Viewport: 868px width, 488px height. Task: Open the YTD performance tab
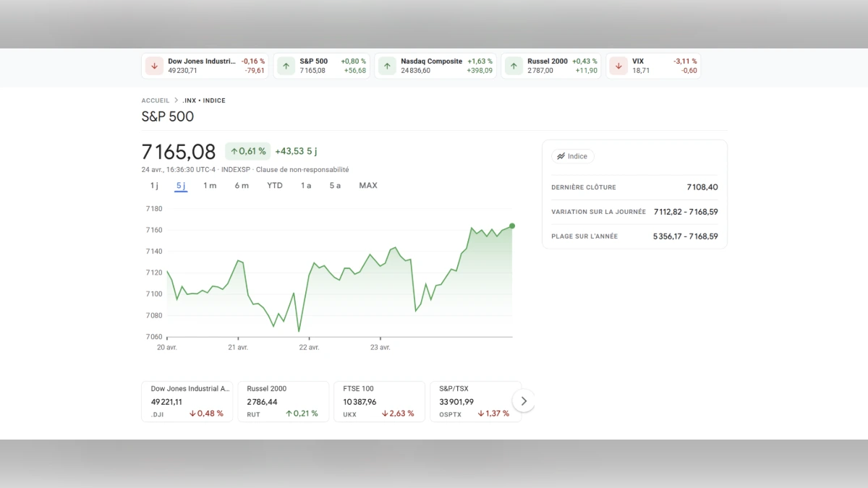pos(274,185)
